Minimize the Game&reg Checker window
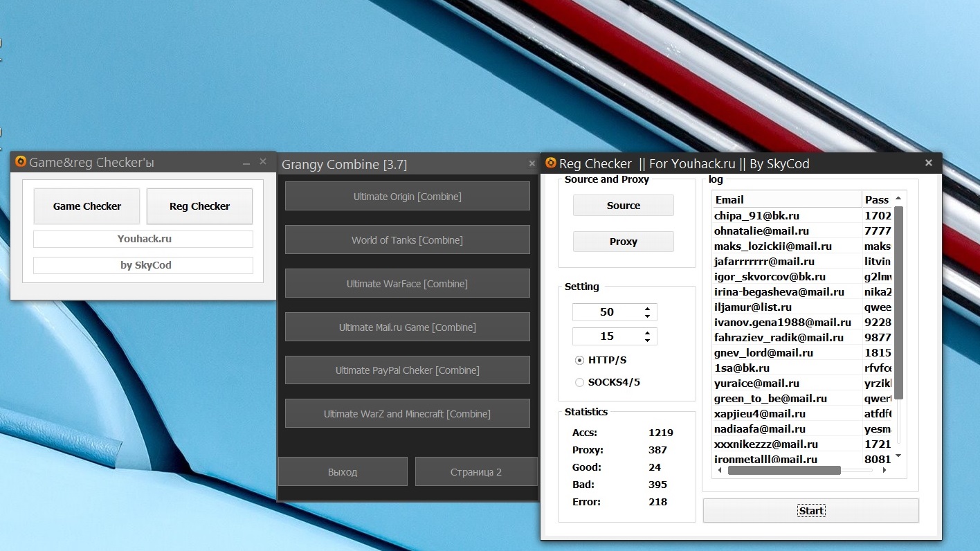 tap(246, 162)
